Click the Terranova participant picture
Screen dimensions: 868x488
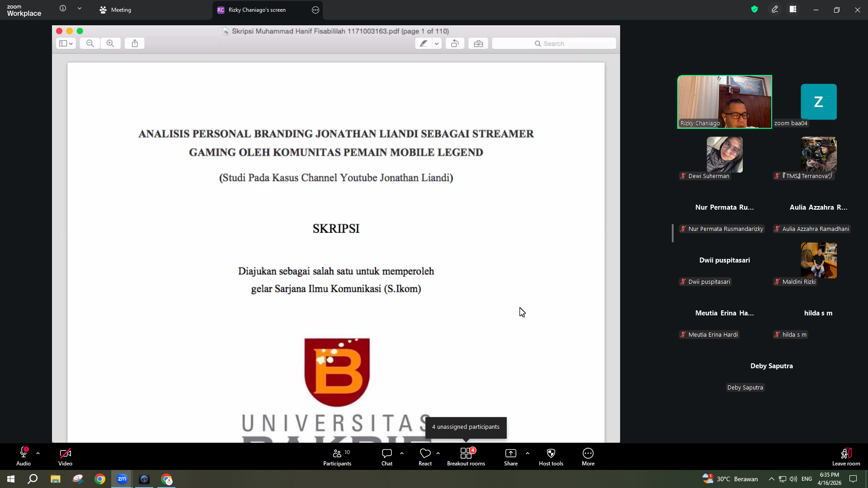819,155
